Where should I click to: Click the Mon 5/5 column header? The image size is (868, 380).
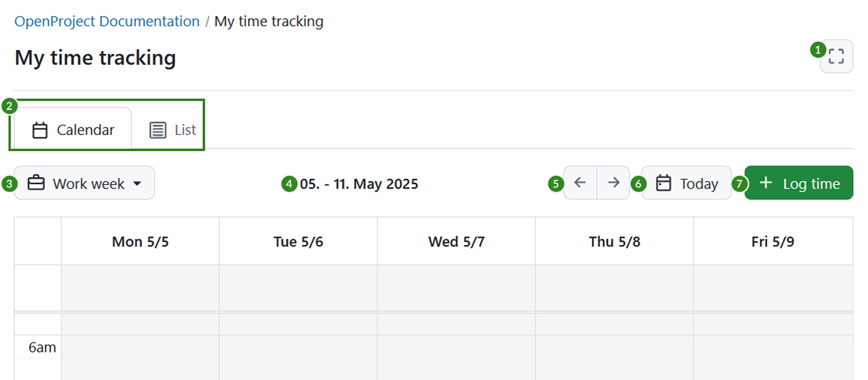pyautogui.click(x=140, y=242)
